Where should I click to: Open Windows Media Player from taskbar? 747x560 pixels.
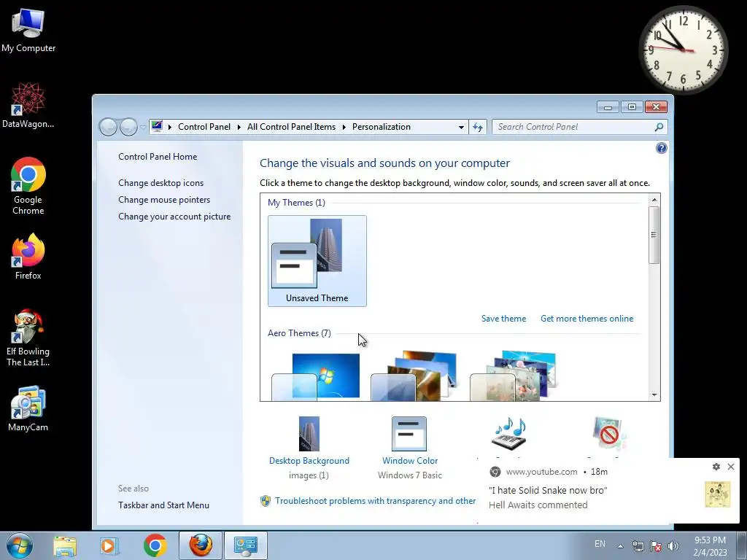109,545
